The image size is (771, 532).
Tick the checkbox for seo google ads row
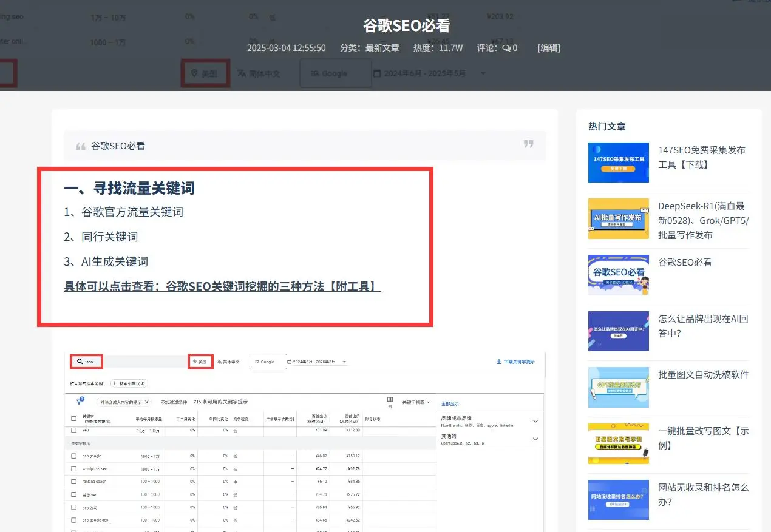pos(74,520)
